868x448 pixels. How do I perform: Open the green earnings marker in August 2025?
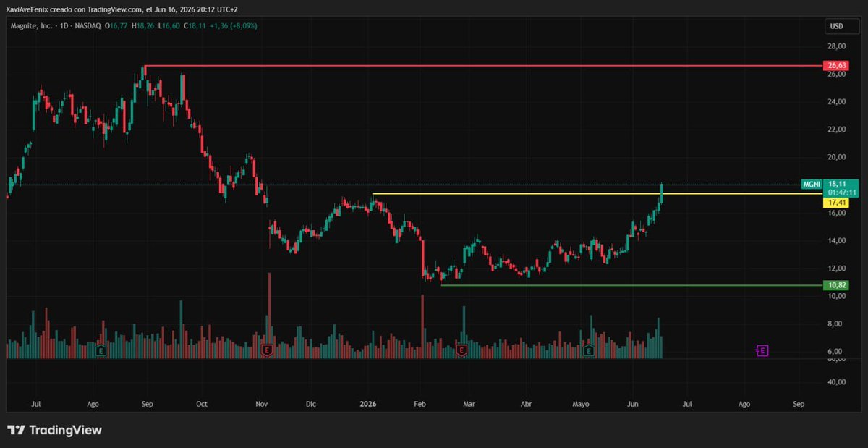pyautogui.click(x=101, y=351)
